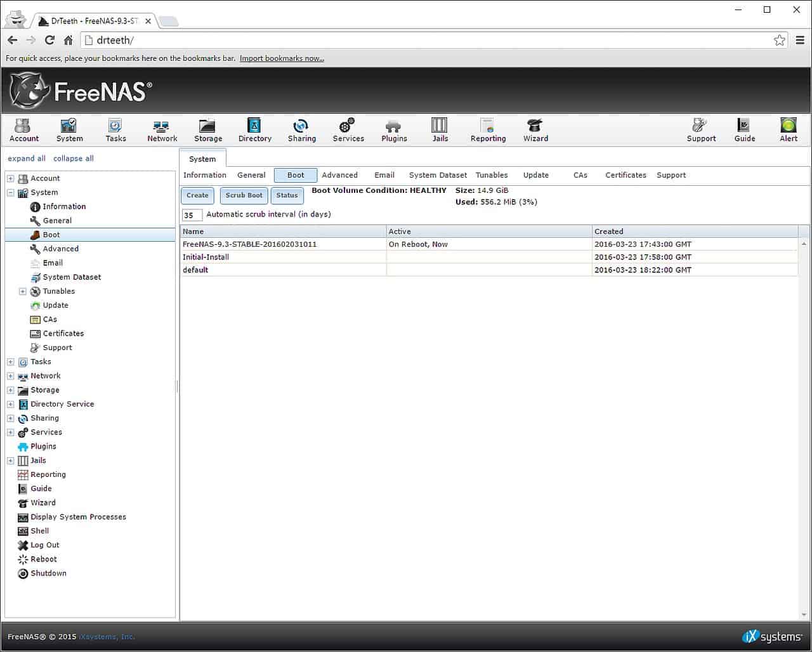Expand the Jails tree node

click(x=10, y=461)
